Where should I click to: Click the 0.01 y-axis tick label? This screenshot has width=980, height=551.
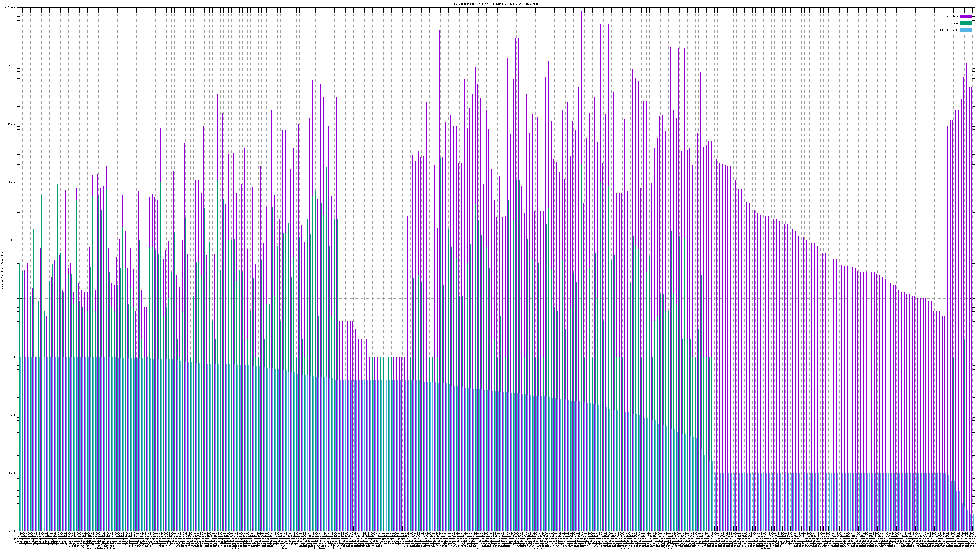point(12,473)
